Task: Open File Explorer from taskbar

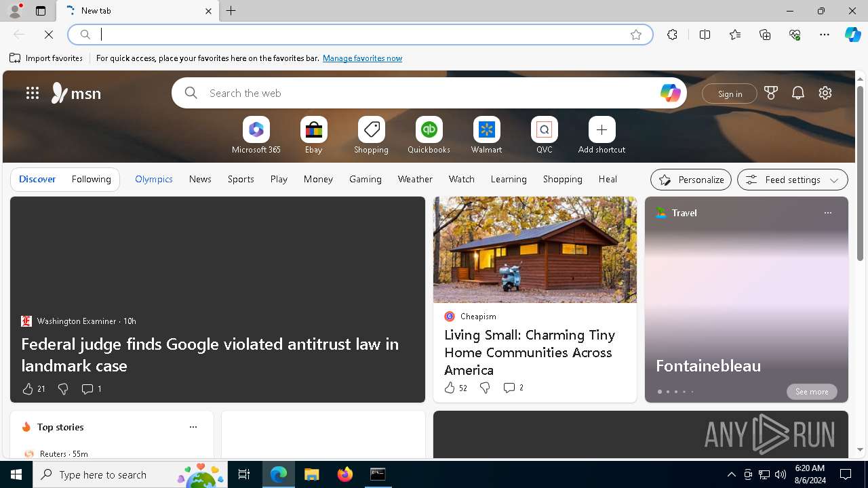Action: tap(312, 474)
